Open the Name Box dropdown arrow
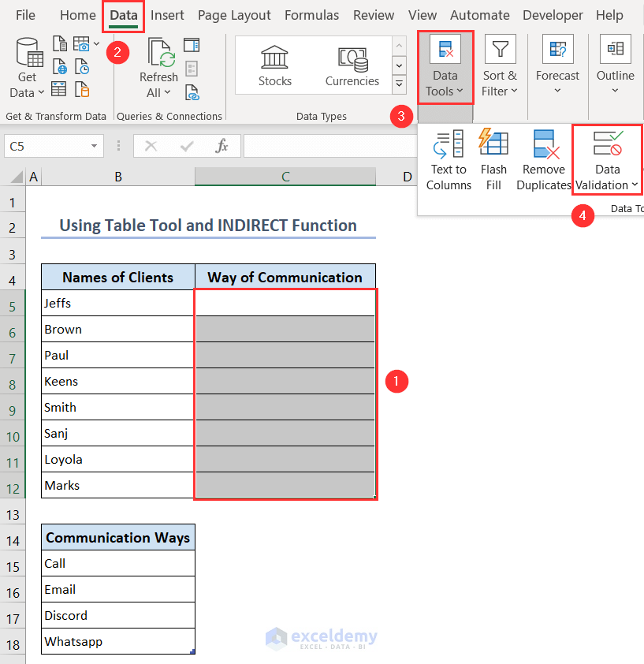 (x=95, y=146)
